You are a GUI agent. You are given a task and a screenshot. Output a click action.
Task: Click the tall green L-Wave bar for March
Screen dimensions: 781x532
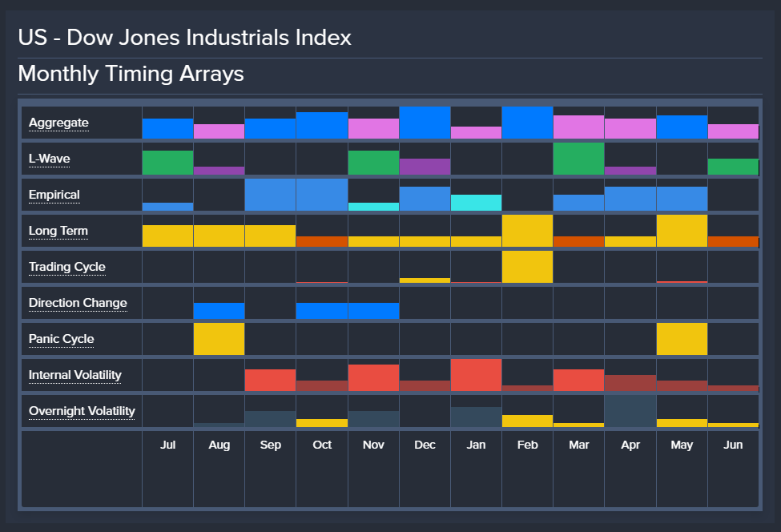point(579,159)
